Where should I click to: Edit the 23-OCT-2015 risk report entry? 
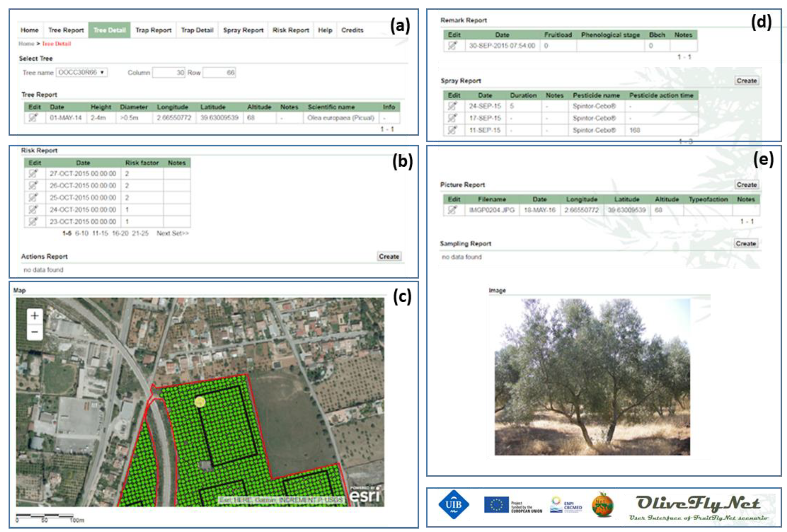33,222
